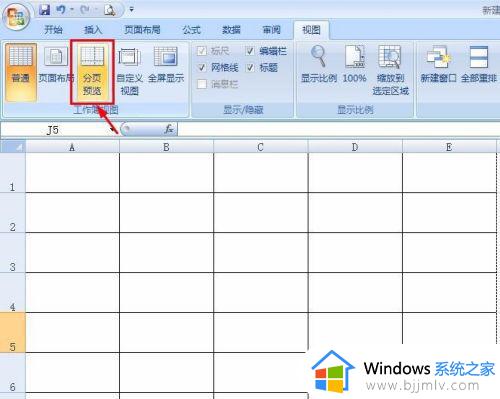Screen dimensions: 500x399
Task: Toggle the Message Bar (消息栏) checkbox
Action: [x=202, y=84]
